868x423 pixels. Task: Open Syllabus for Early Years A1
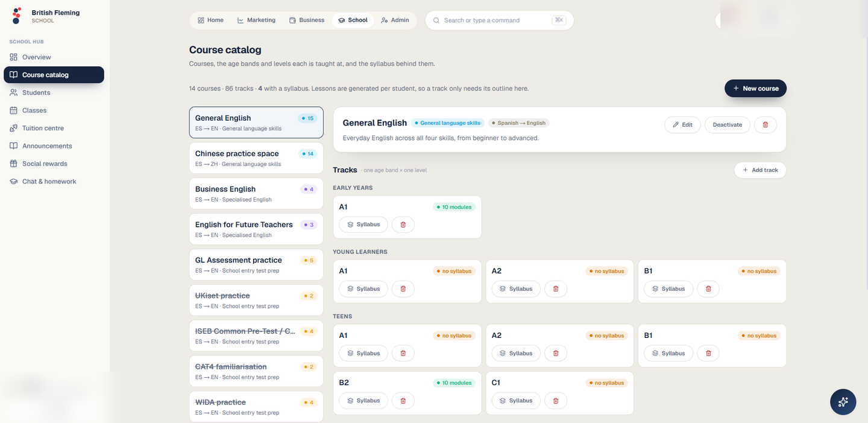(363, 224)
